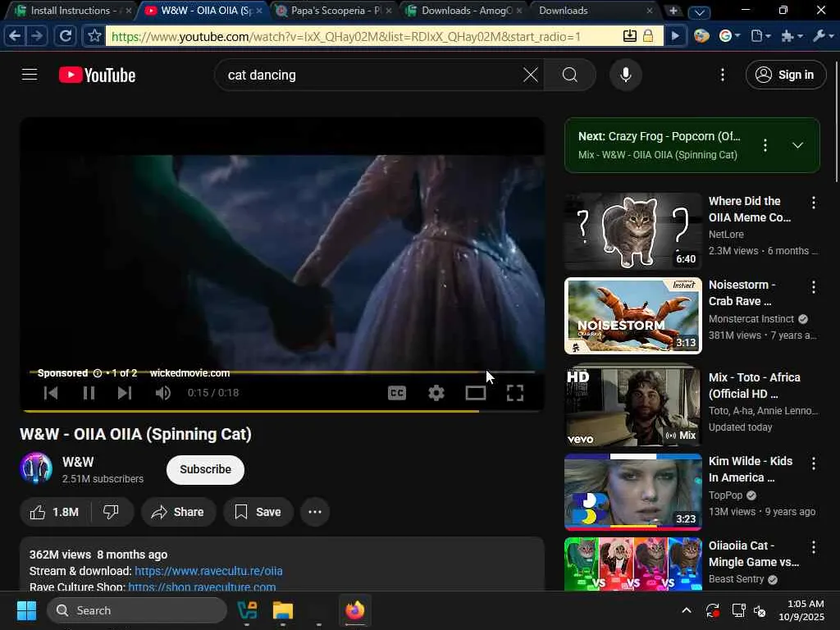Pause the playing video
This screenshot has height=630, width=840.
tap(89, 393)
